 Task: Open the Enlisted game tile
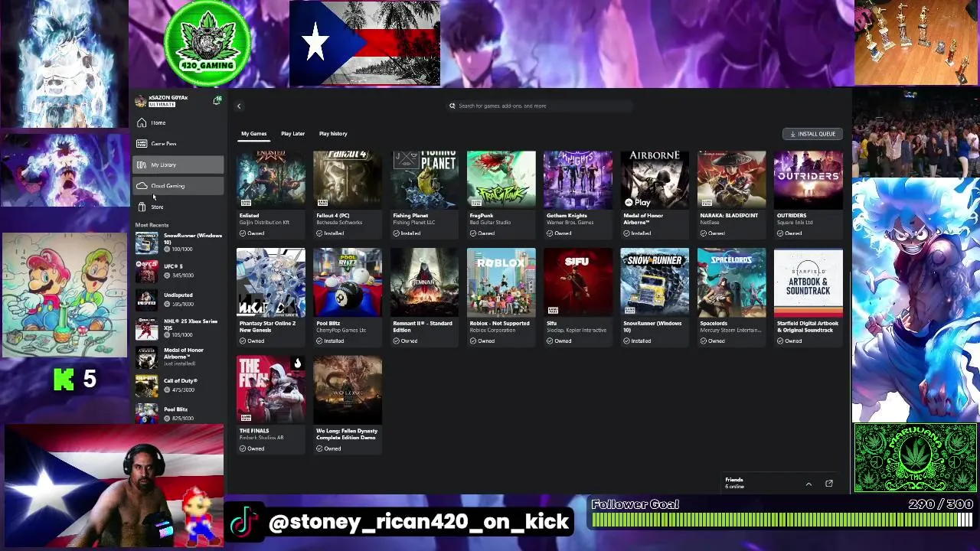tap(271, 194)
